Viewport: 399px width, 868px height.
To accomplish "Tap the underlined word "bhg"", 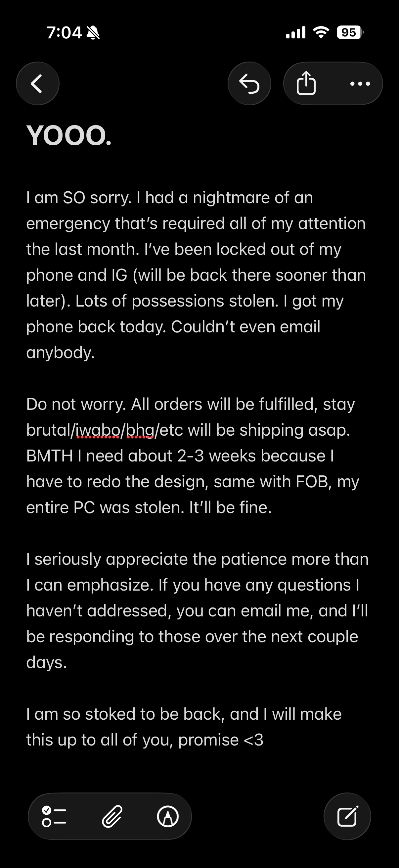I will [x=140, y=430].
